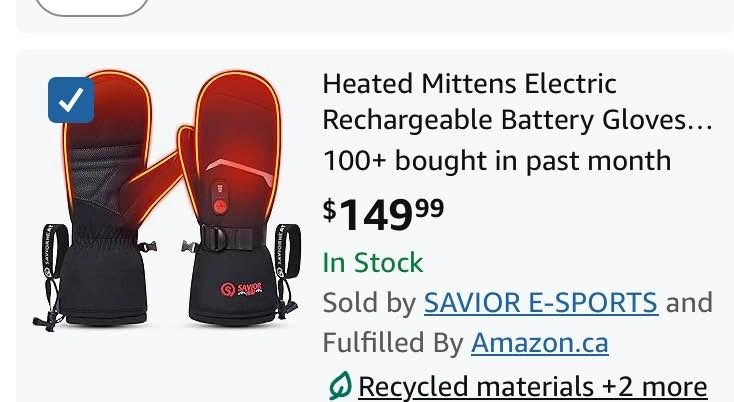
Task: Click the word Fulfilled By before Amazon.ca
Action: tap(393, 343)
